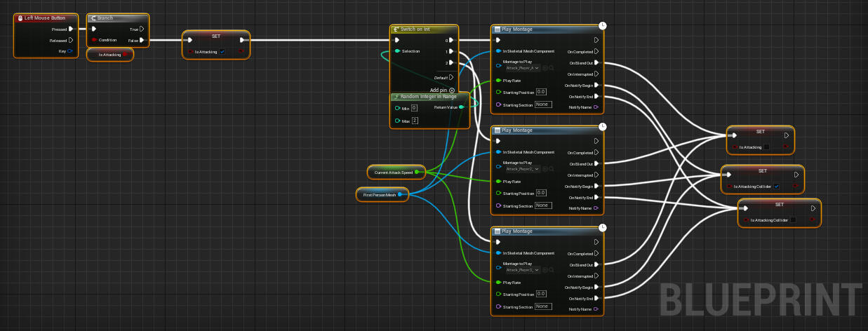This screenshot has height=331, width=868.
Task: Select the Current Attack Speed variable node
Action: point(394,172)
